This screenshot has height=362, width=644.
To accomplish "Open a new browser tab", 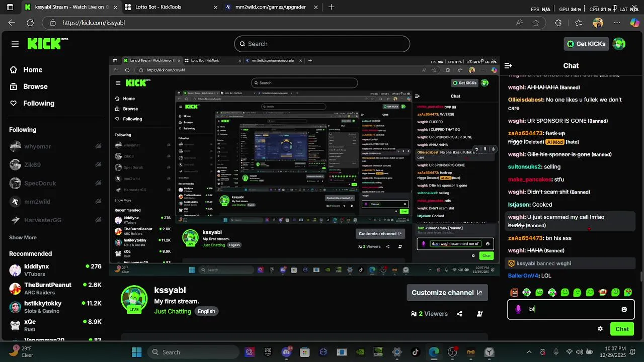I will tap(332, 7).
